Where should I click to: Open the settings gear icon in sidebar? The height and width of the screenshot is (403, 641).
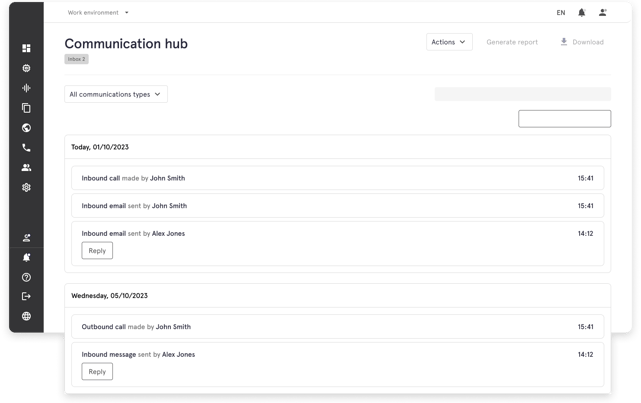point(26,187)
